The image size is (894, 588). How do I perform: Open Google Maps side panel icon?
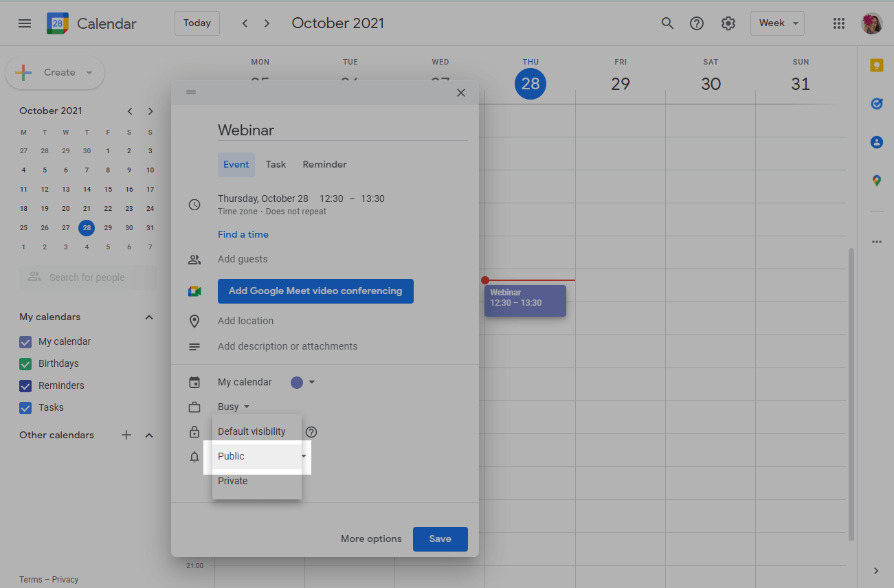pos(876,181)
